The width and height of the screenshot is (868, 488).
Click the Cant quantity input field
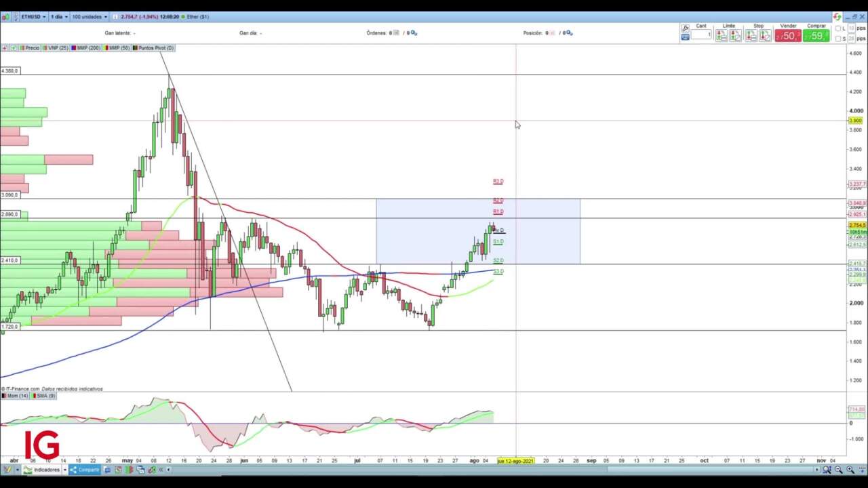(x=701, y=35)
